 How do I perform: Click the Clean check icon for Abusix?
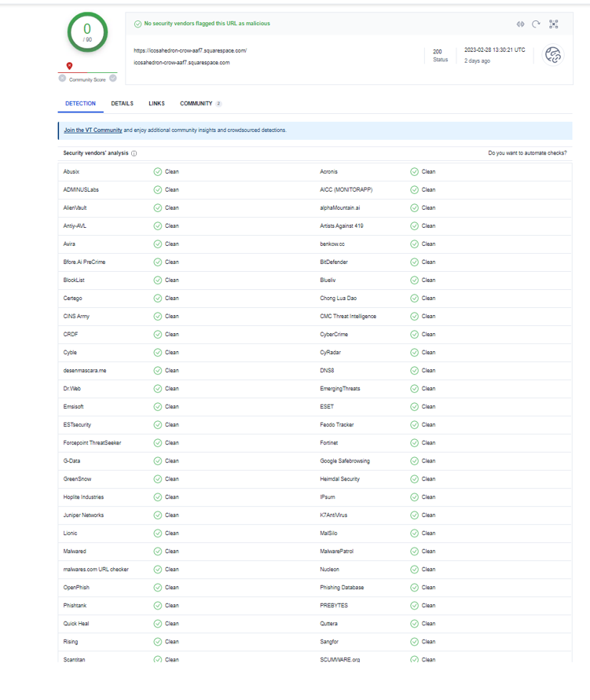click(x=158, y=171)
